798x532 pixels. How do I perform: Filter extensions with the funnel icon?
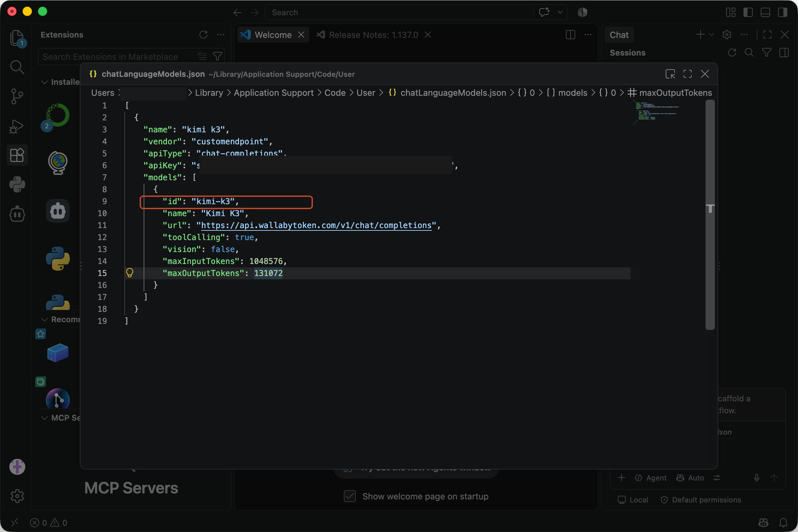coord(217,56)
